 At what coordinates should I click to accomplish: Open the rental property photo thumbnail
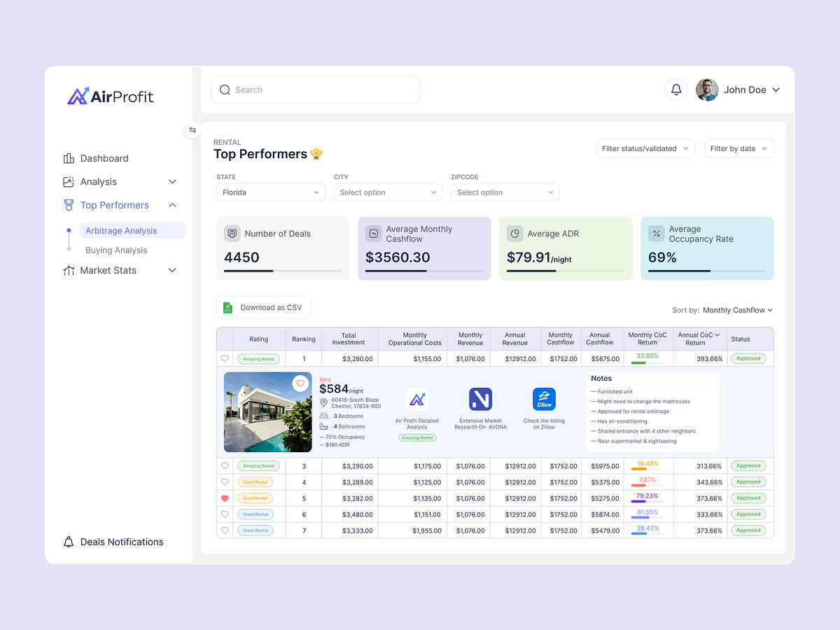(x=268, y=412)
